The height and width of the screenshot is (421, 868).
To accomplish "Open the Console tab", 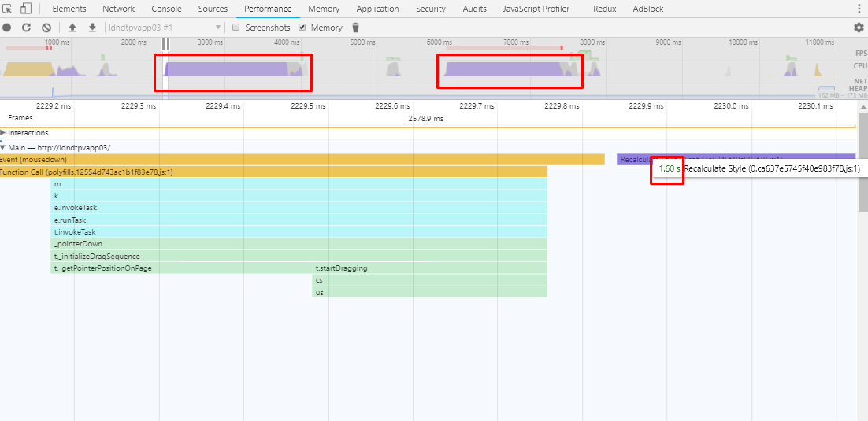I will point(165,9).
